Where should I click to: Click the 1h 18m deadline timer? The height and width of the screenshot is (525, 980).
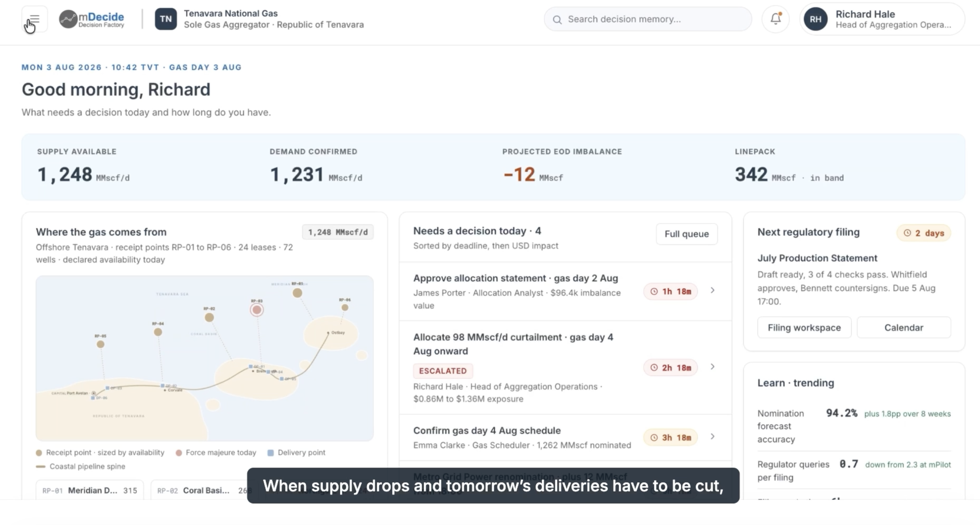pyautogui.click(x=670, y=291)
